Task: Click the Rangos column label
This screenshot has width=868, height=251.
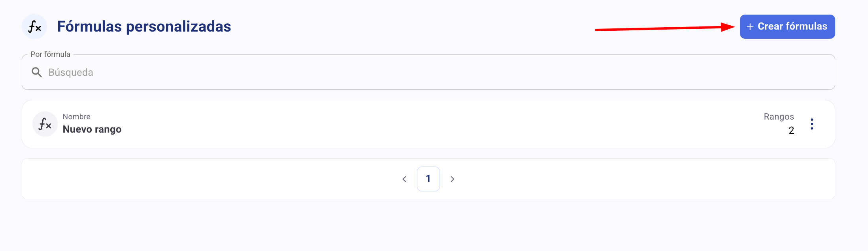Action: click(779, 117)
